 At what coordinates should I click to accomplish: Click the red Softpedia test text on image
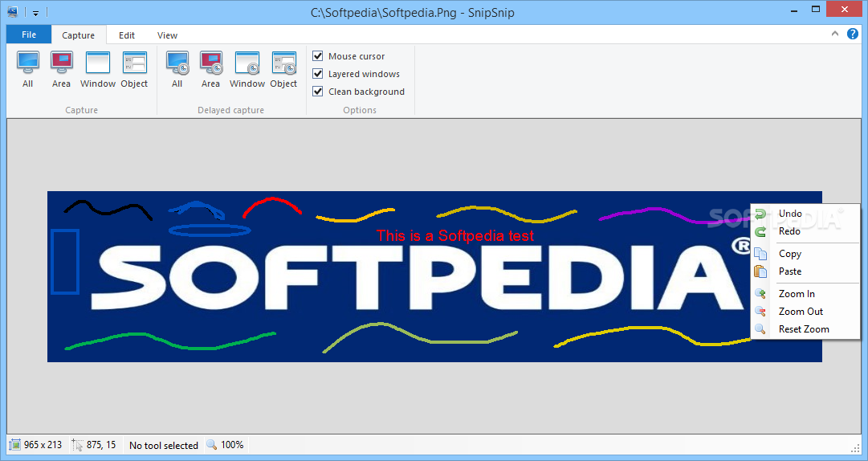(x=455, y=236)
